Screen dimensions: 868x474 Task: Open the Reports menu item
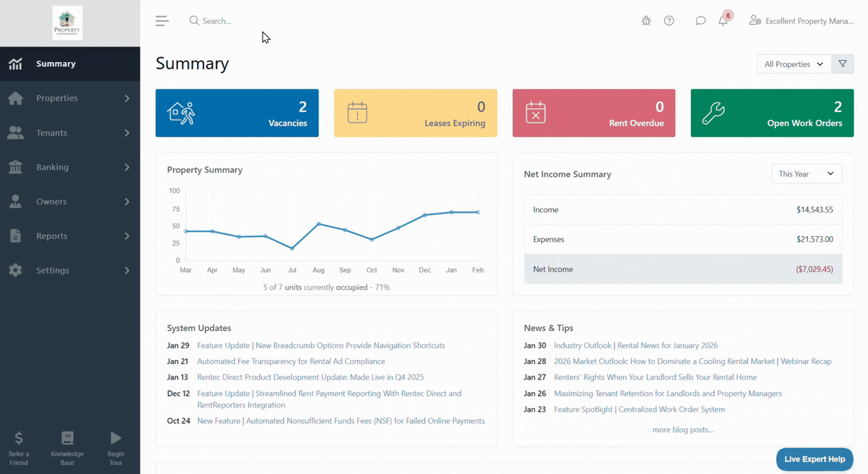(x=70, y=236)
